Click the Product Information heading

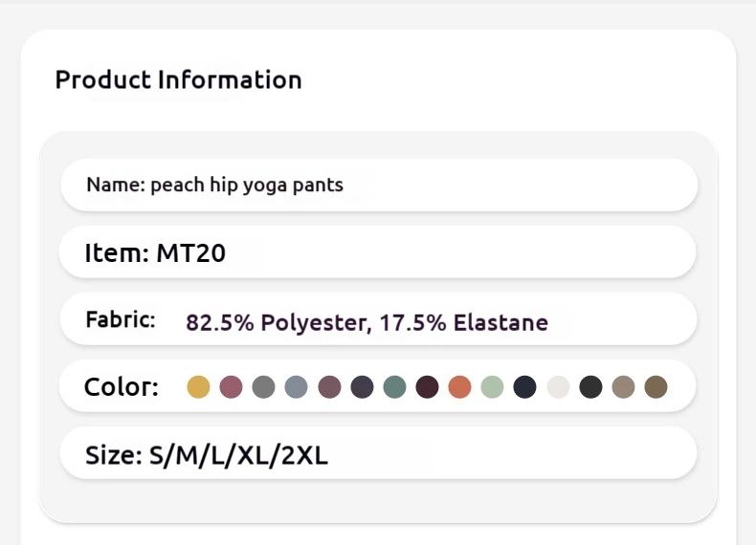point(178,80)
